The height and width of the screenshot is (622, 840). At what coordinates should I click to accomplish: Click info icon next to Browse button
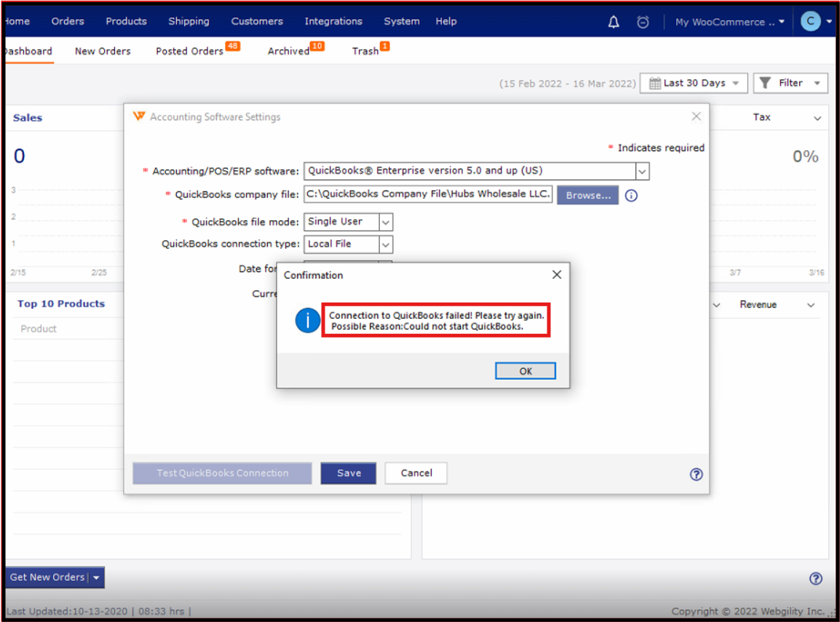(631, 196)
